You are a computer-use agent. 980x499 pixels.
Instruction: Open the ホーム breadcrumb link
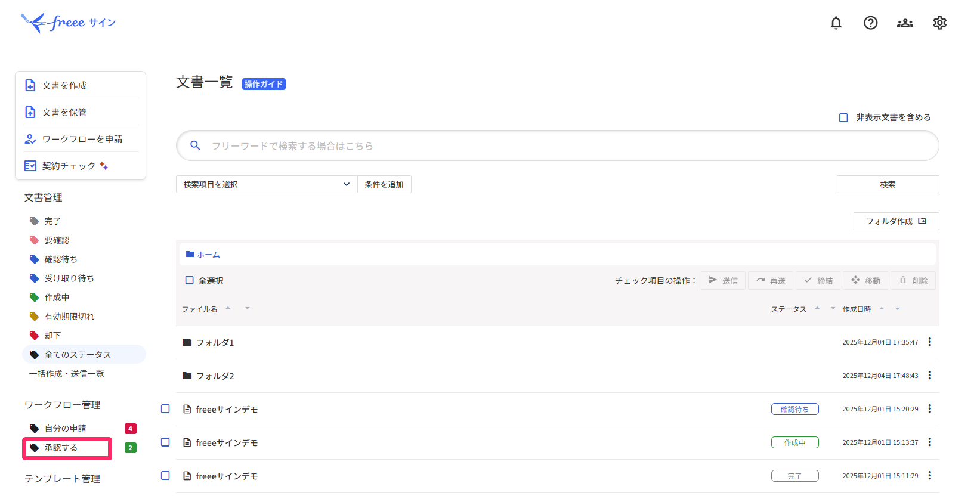point(208,255)
